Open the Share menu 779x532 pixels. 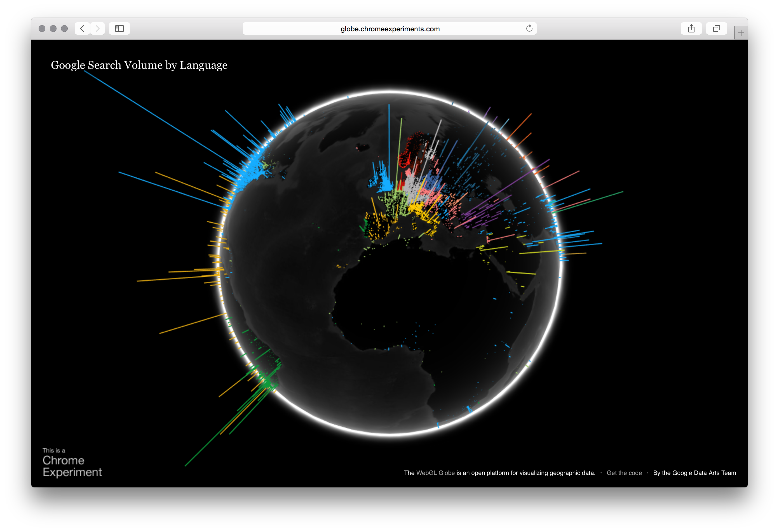coord(691,29)
